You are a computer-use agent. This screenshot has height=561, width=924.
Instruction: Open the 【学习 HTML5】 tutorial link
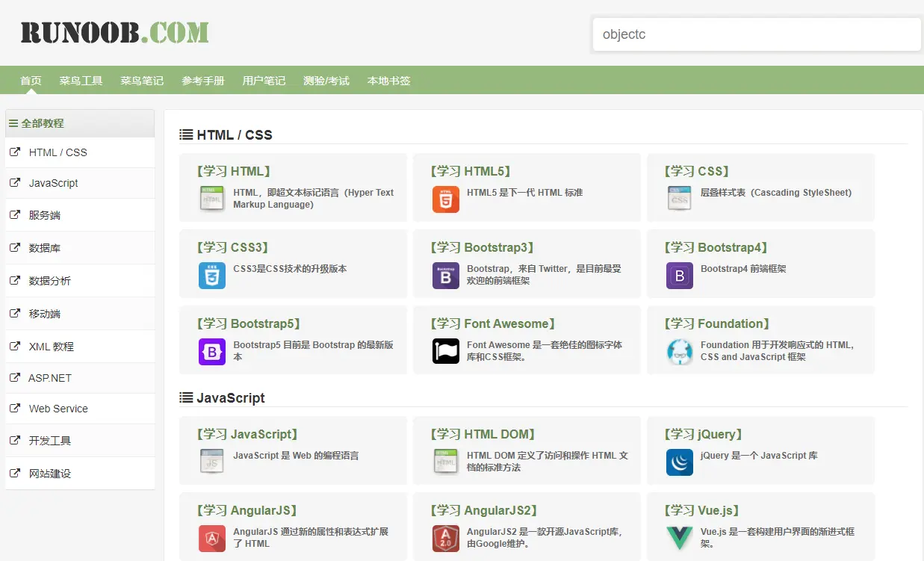[471, 171]
